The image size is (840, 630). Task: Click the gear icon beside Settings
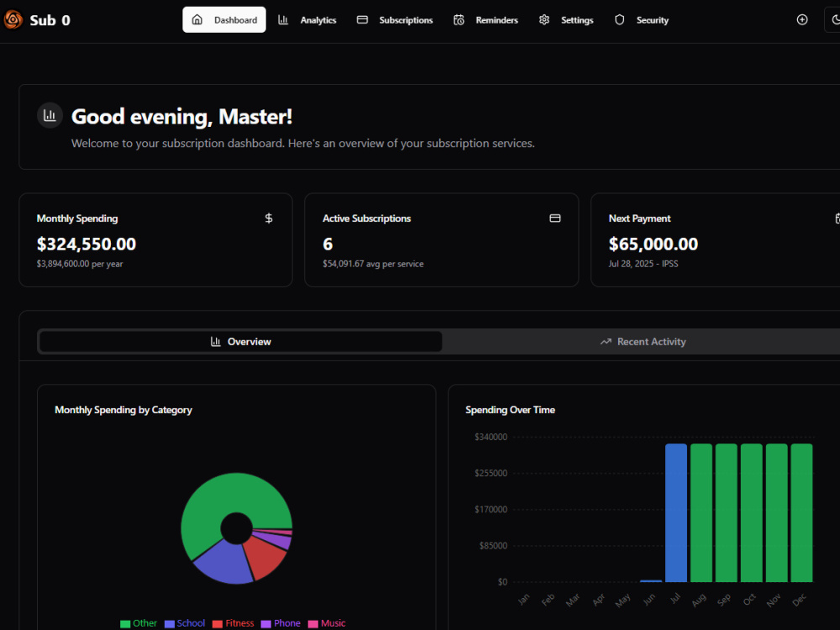544,20
